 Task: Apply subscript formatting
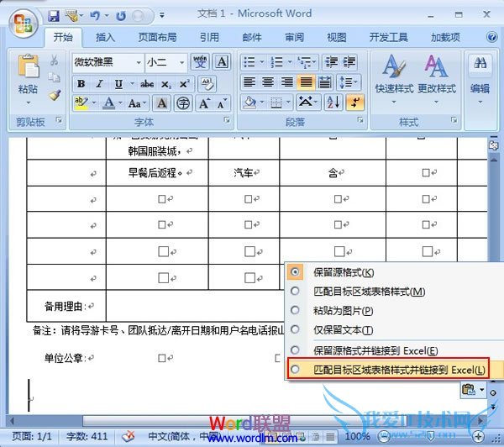click(165, 84)
